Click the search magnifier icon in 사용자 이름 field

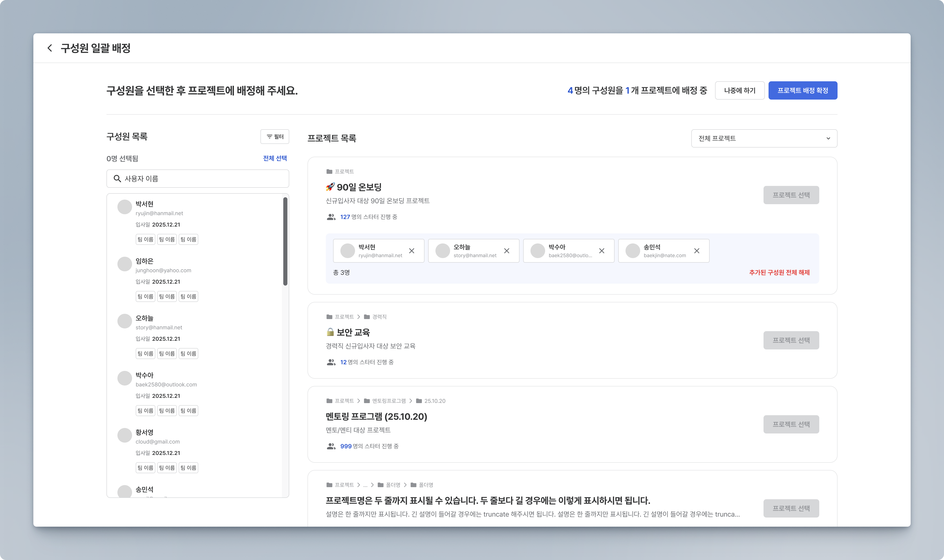pyautogui.click(x=117, y=179)
